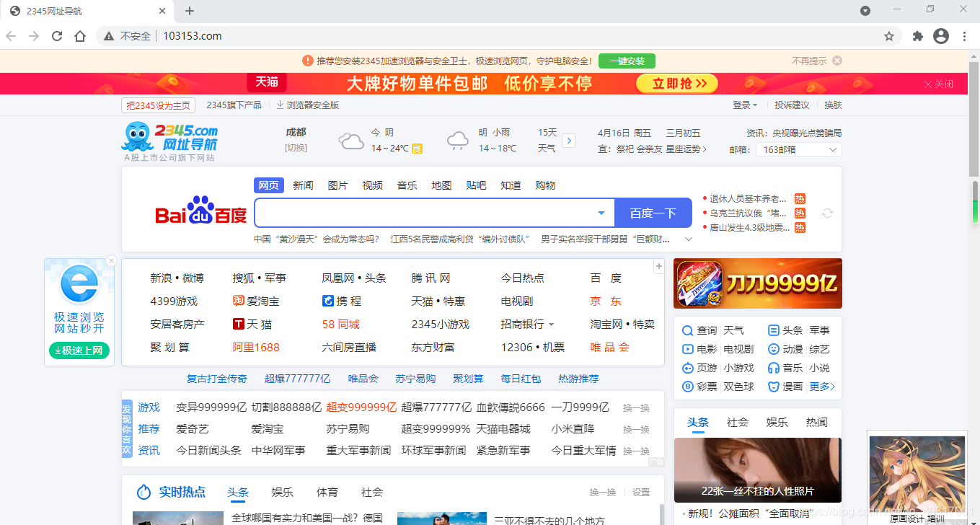The width and height of the screenshot is (980, 525).
Task: Bookmark this page with the star icon
Action: pyautogui.click(x=889, y=36)
